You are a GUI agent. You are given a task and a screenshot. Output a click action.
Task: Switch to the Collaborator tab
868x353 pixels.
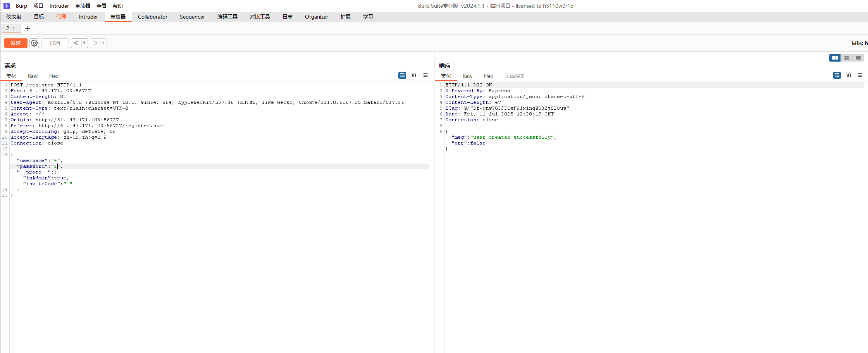point(153,17)
